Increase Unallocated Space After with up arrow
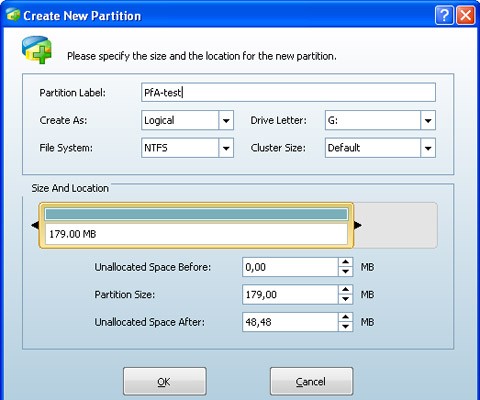This screenshot has height=400, width=480. 346,317
